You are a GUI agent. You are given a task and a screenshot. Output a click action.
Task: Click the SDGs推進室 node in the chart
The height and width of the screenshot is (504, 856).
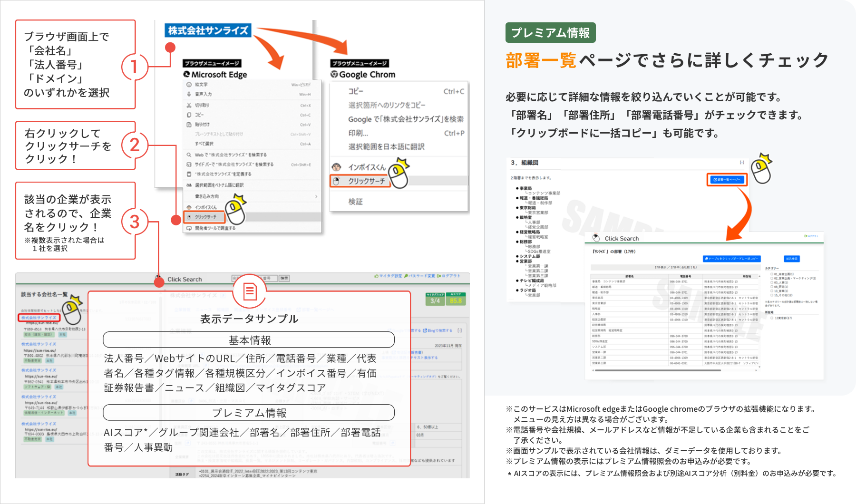tap(539, 252)
